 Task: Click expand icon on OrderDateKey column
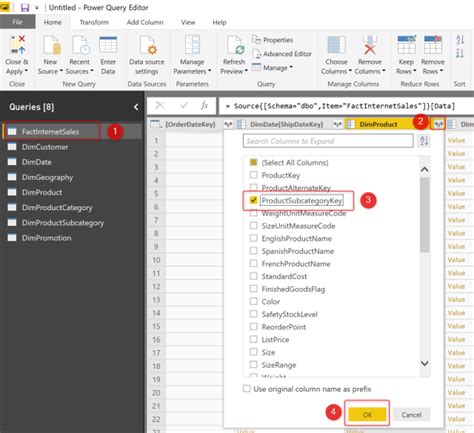tap(228, 124)
